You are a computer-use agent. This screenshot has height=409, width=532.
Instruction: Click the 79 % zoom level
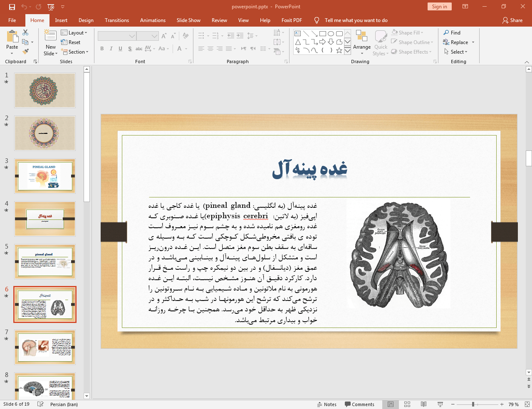pyautogui.click(x=514, y=404)
